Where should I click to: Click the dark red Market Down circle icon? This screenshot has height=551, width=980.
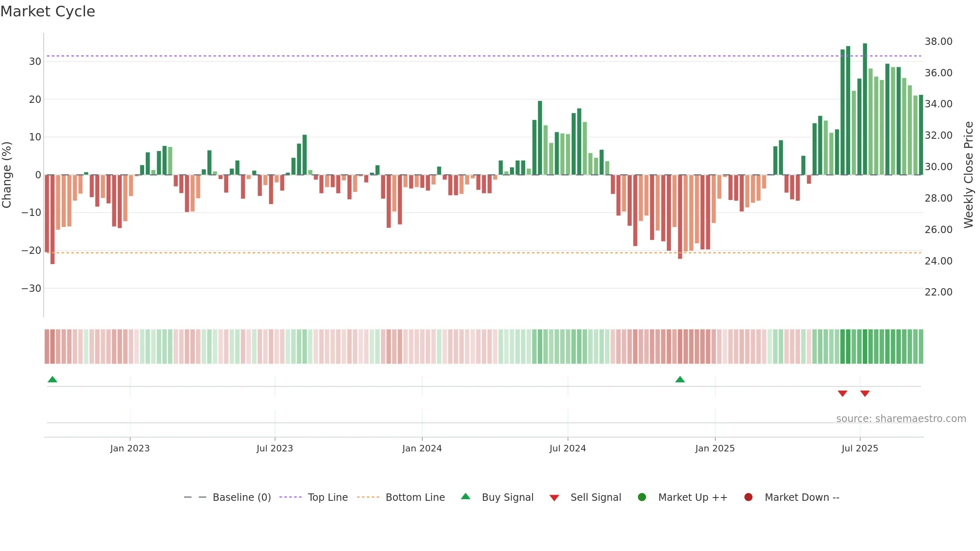(748, 497)
